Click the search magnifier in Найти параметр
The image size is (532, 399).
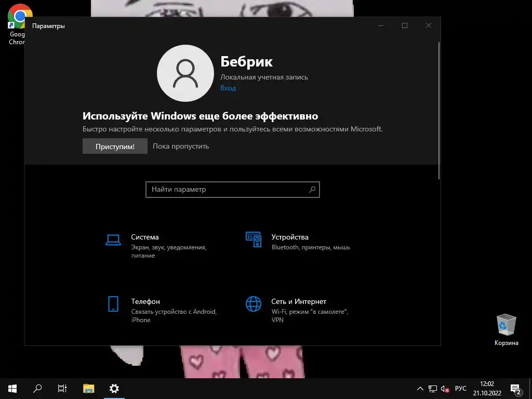312,189
